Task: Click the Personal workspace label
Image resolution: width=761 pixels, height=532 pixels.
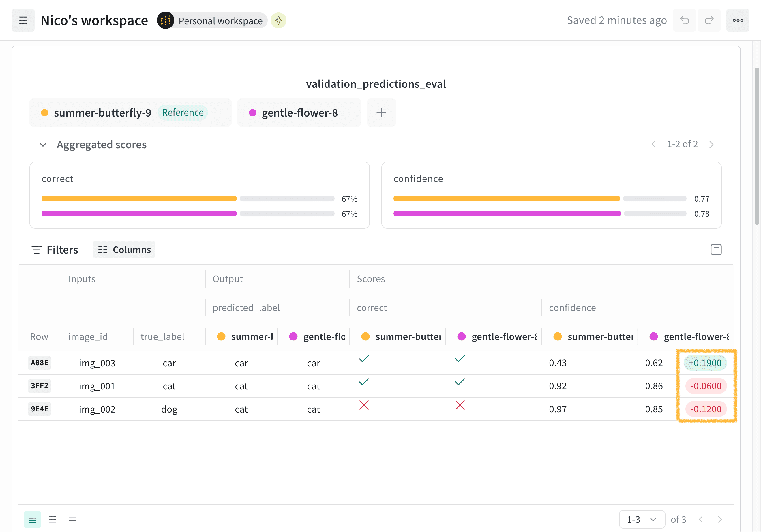Action: tap(220, 20)
